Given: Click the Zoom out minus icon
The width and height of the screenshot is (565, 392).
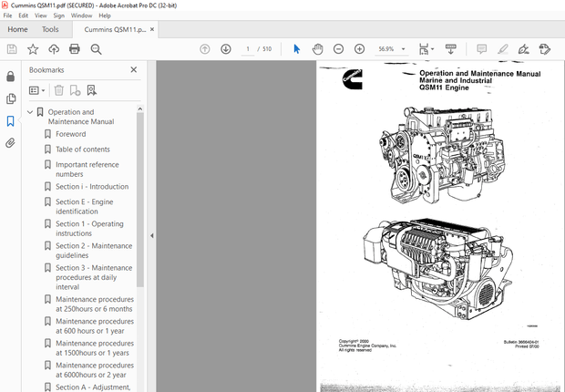Looking at the screenshot, I should 339,49.
